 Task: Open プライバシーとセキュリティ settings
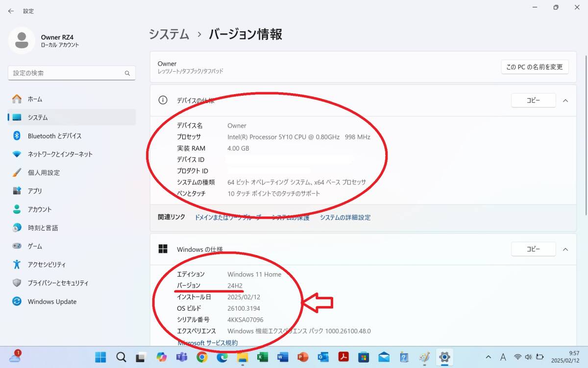pos(72,283)
